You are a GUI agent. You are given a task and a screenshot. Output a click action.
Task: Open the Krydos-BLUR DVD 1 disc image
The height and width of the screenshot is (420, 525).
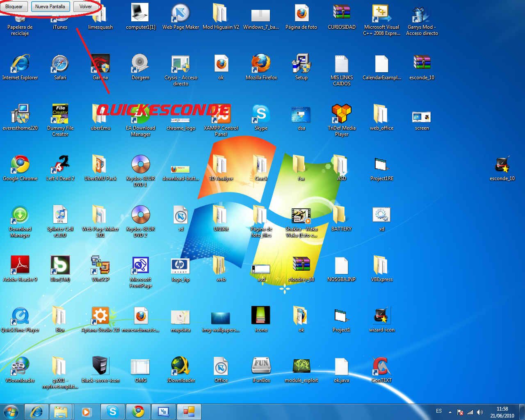point(141,171)
